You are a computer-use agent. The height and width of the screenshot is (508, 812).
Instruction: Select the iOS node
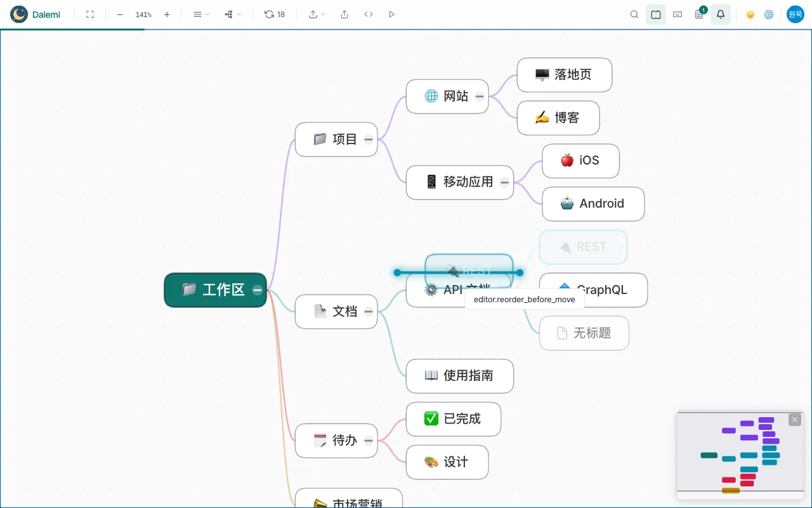click(x=580, y=161)
